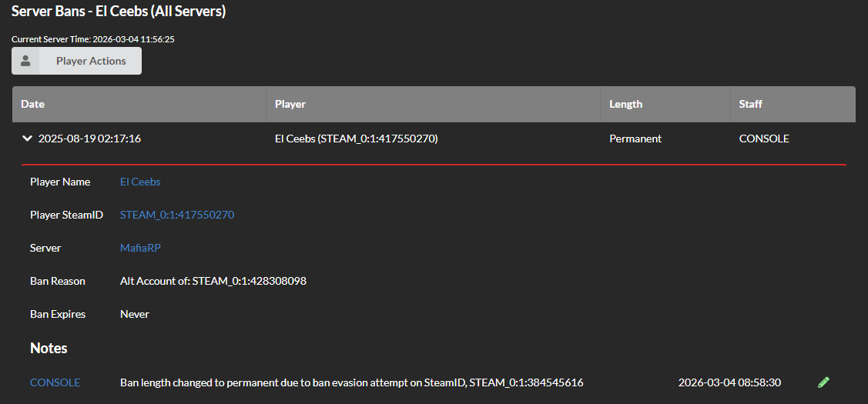Image resolution: width=868 pixels, height=404 pixels.
Task: Click the Length column header
Action: (x=625, y=104)
